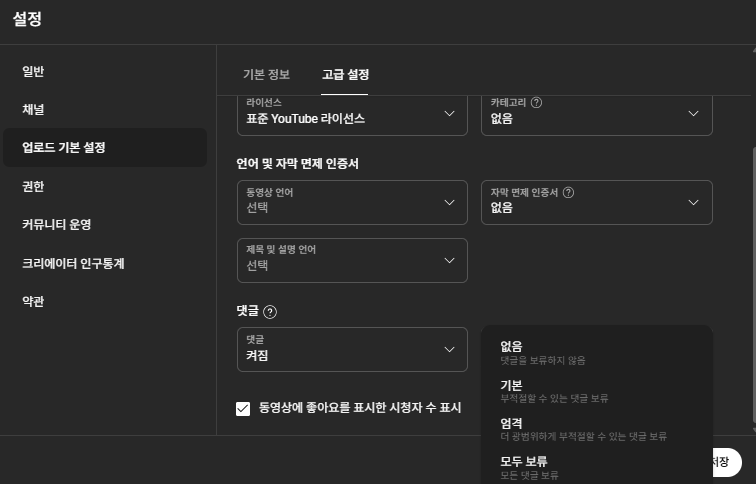Pick the 엄격 moderation option
This screenshot has width=756, height=484.
click(x=597, y=429)
